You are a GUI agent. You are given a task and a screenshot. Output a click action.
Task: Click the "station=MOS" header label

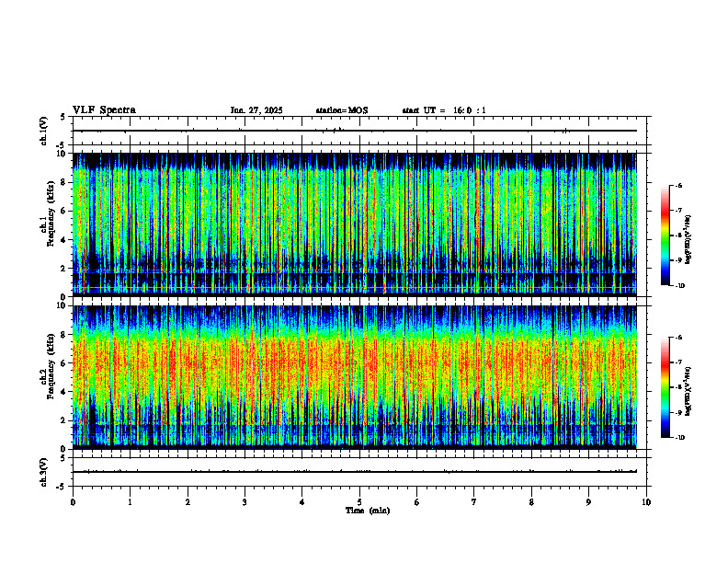click(342, 110)
